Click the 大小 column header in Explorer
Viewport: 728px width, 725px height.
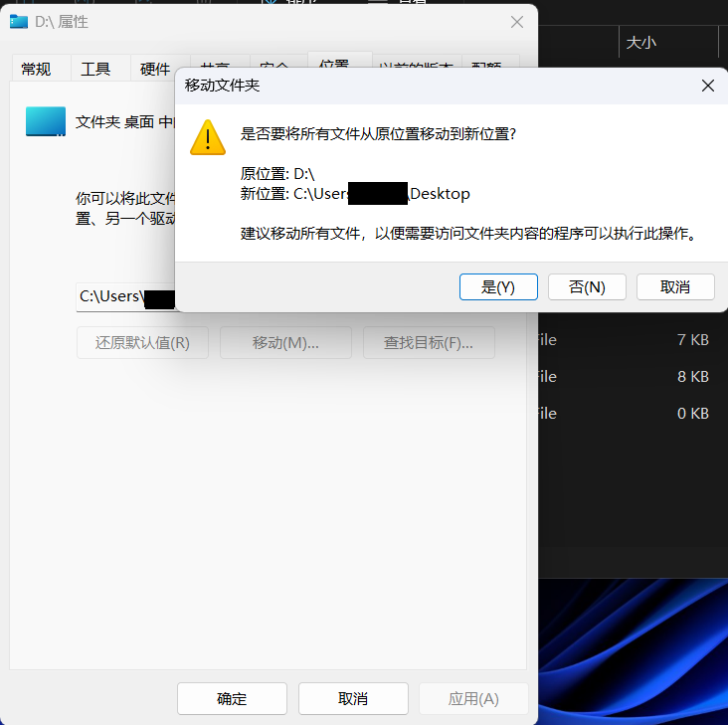tap(668, 43)
